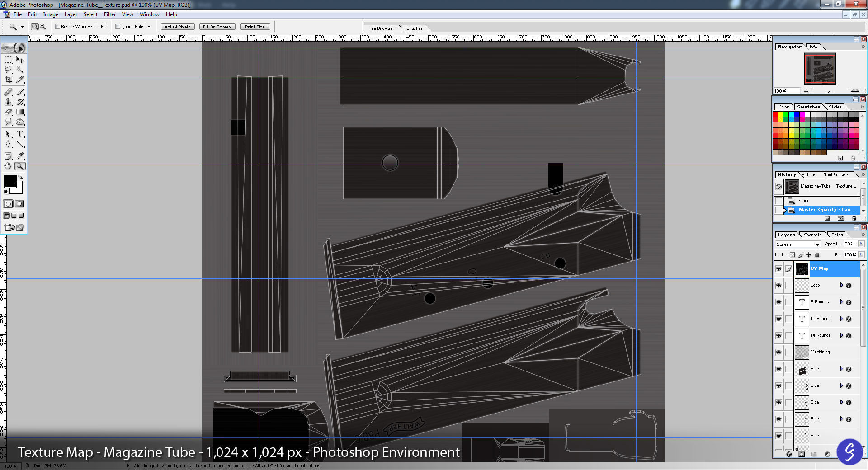Screen dimensions: 868x470
Task: Select the Notes tool
Action: pyautogui.click(x=8, y=156)
